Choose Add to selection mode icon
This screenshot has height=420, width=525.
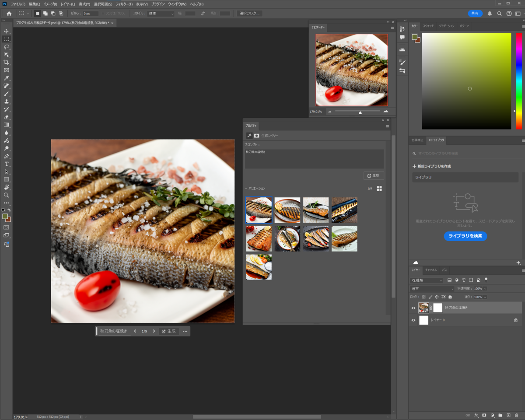pyautogui.click(x=45, y=14)
